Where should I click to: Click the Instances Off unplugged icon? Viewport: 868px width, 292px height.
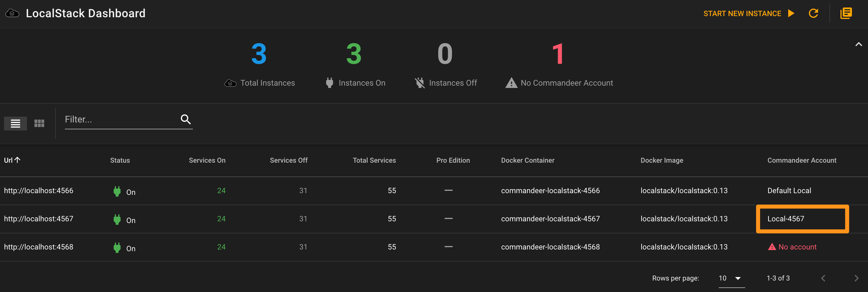point(420,83)
